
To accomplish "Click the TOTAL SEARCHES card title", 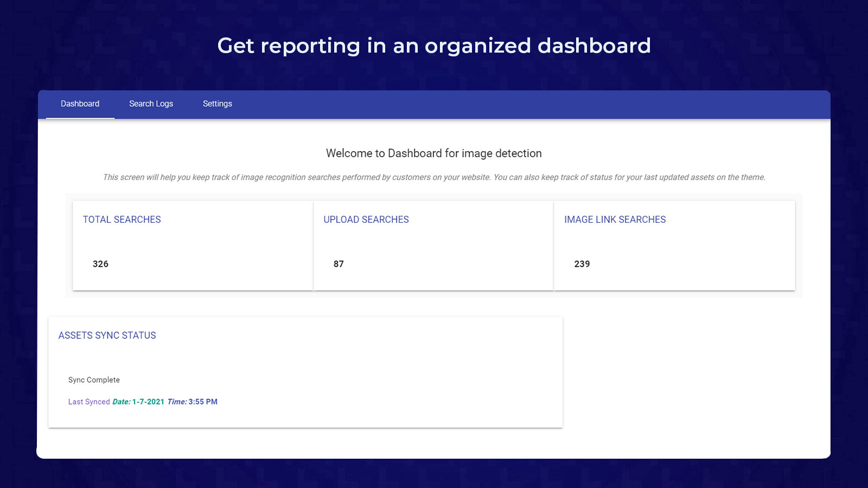I will tap(122, 220).
